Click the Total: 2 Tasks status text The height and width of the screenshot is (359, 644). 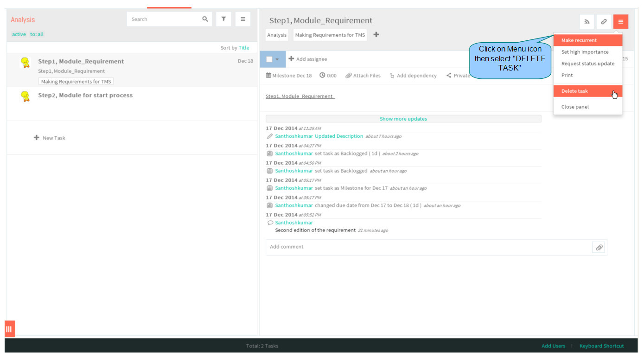(262, 346)
